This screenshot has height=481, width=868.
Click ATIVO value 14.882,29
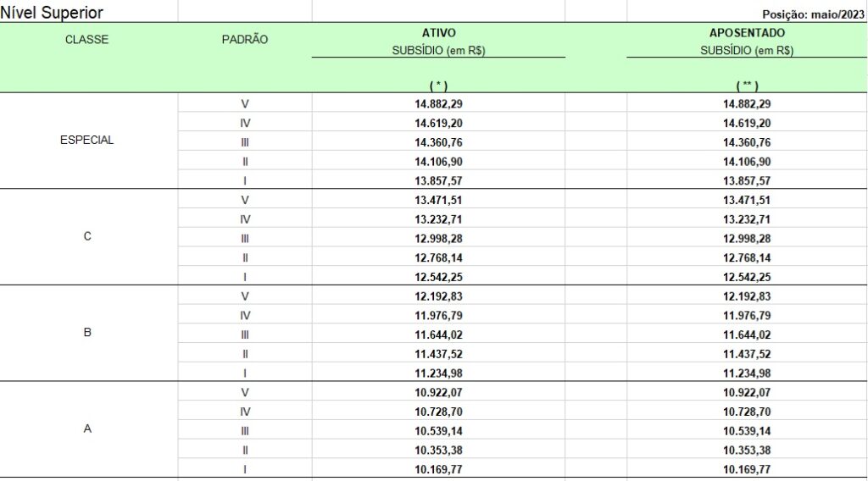pos(438,104)
